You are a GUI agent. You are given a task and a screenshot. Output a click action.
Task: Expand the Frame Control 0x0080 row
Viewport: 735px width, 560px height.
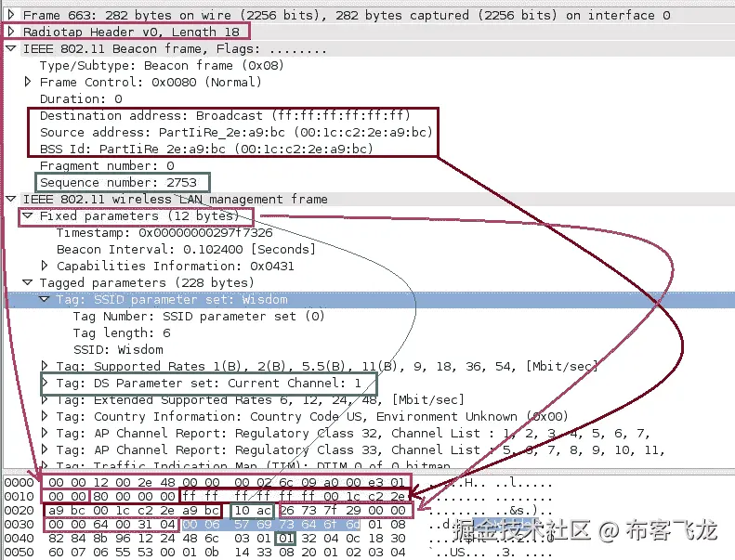coord(28,82)
